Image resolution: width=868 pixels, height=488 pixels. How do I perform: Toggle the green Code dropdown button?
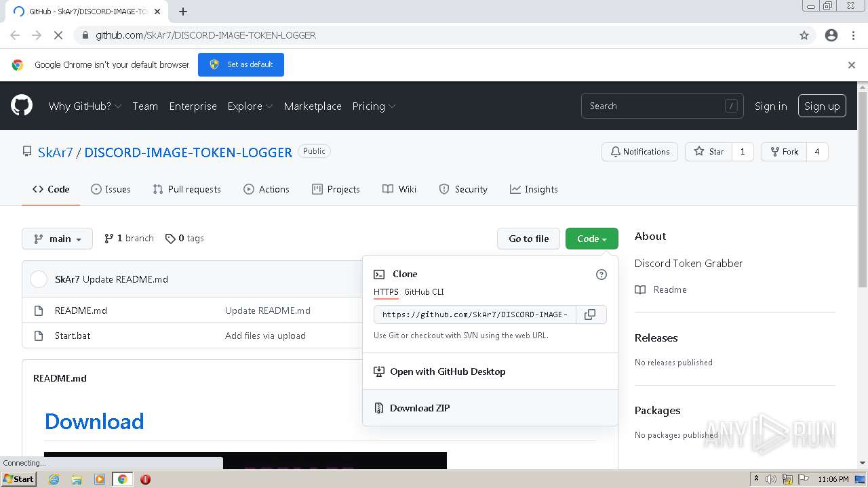(x=592, y=239)
